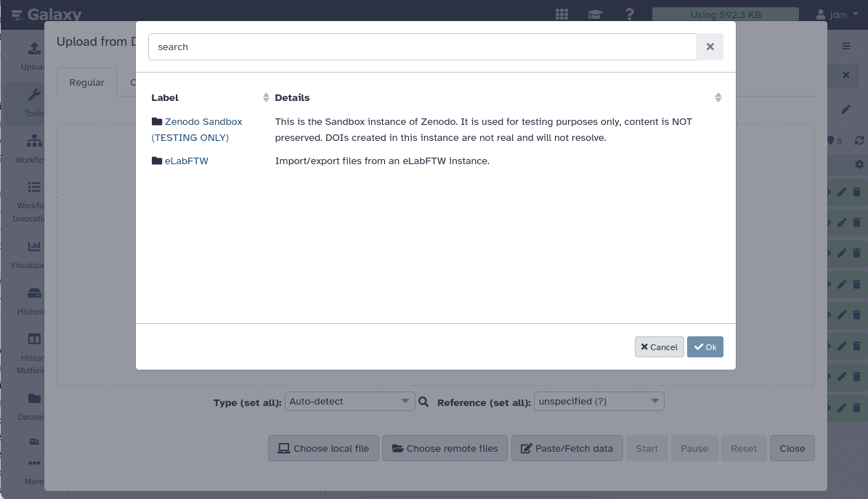Toggle sorting on the Details column
868x499 pixels.
(x=718, y=97)
